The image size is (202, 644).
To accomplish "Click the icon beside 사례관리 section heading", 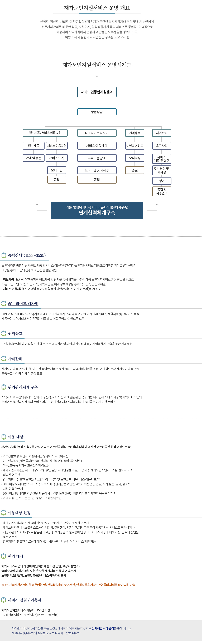I will tap(4, 358).
